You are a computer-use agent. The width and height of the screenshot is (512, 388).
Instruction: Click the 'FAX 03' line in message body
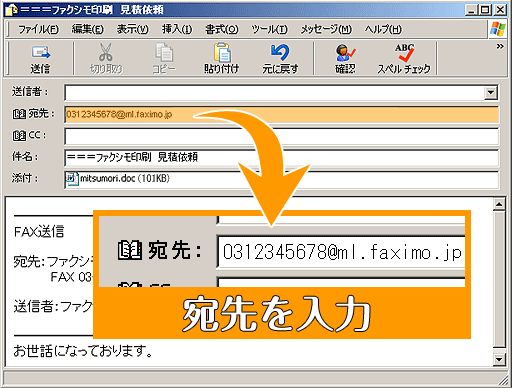point(71,277)
